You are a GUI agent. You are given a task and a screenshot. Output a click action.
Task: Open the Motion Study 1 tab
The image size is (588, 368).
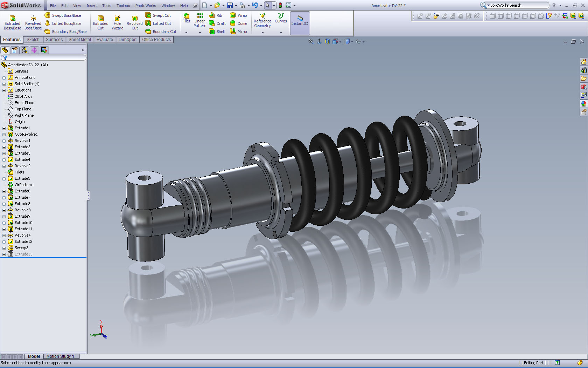pos(61,356)
